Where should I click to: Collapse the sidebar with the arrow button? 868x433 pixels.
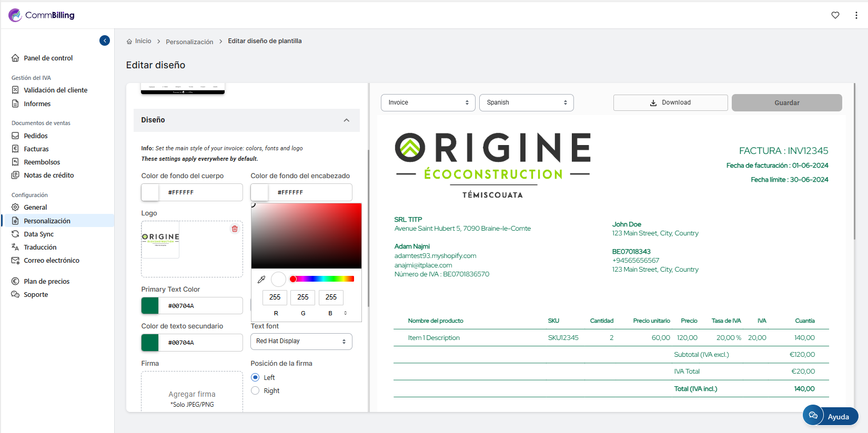(x=105, y=40)
